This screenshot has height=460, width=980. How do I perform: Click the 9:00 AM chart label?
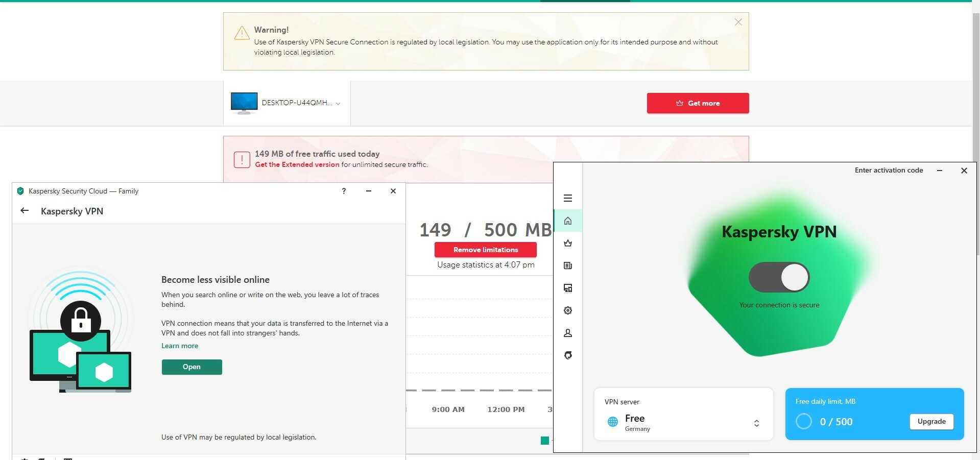click(448, 409)
